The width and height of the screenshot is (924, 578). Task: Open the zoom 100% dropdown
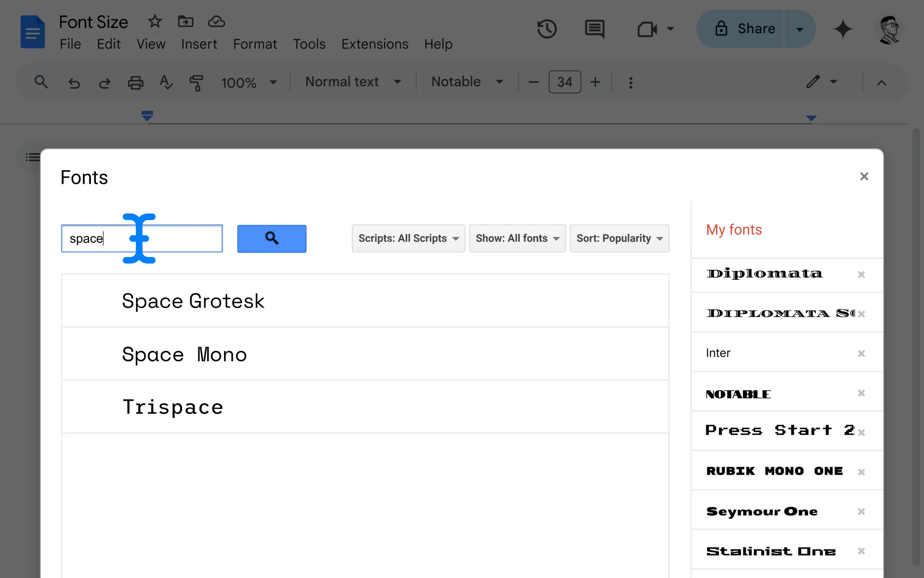249,82
